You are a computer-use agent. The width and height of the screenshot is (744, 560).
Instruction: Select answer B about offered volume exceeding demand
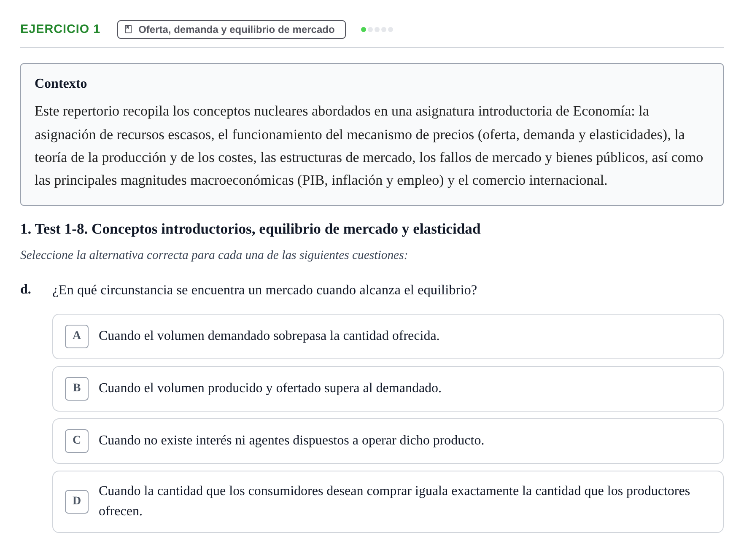click(x=388, y=389)
